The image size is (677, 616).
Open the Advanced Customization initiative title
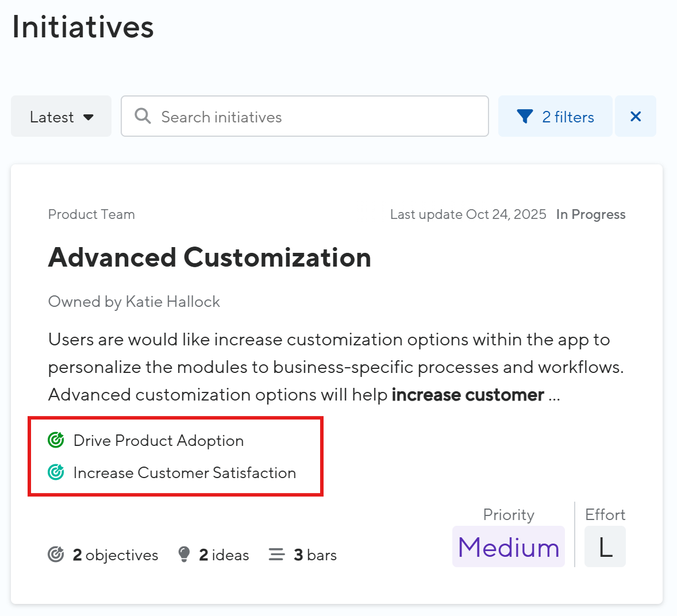coord(209,257)
